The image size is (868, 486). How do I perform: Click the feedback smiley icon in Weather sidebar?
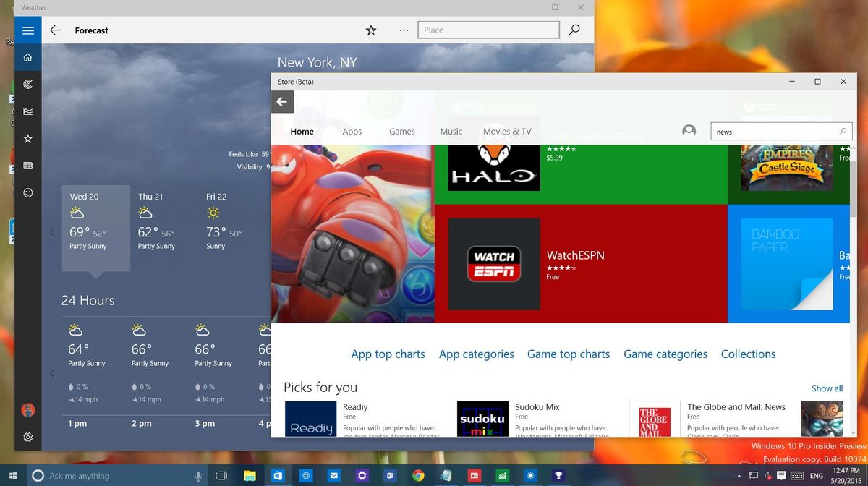point(27,193)
